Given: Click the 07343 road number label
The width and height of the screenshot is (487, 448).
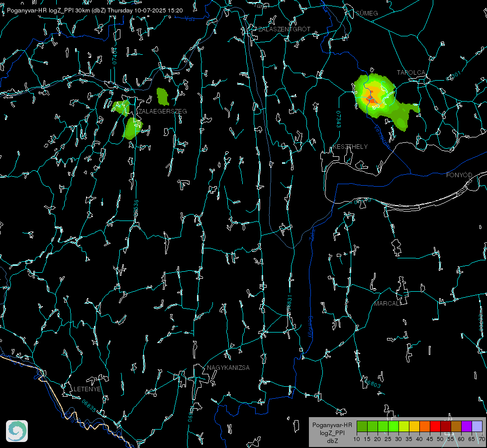Looking at the screenshot, I should (338, 119).
